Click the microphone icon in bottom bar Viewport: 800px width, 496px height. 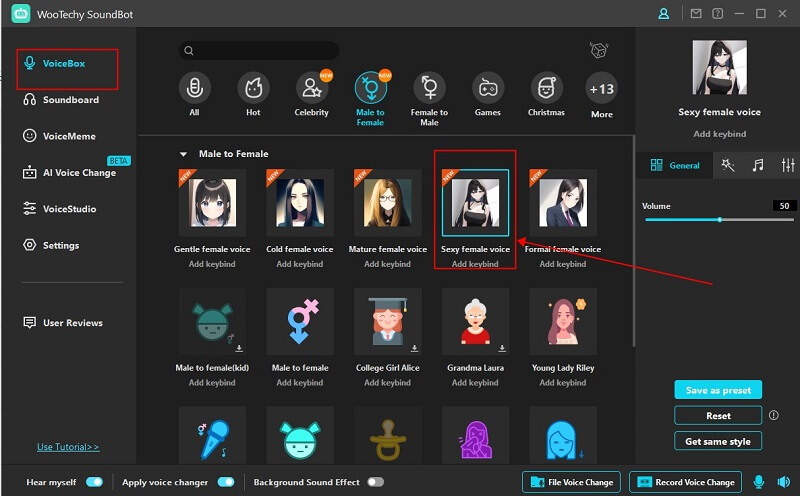click(x=760, y=482)
